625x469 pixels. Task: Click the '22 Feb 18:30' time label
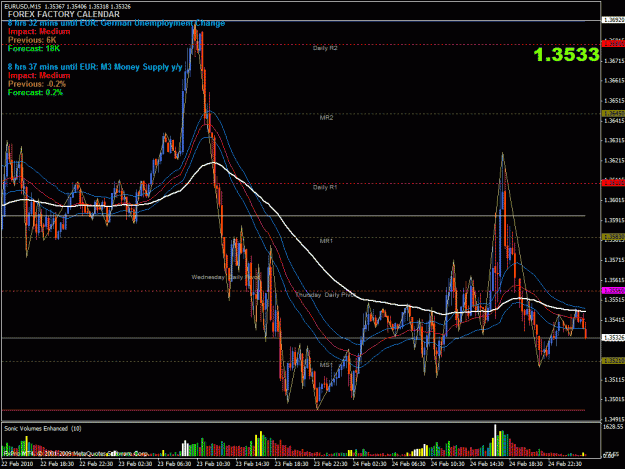[x=57, y=464]
